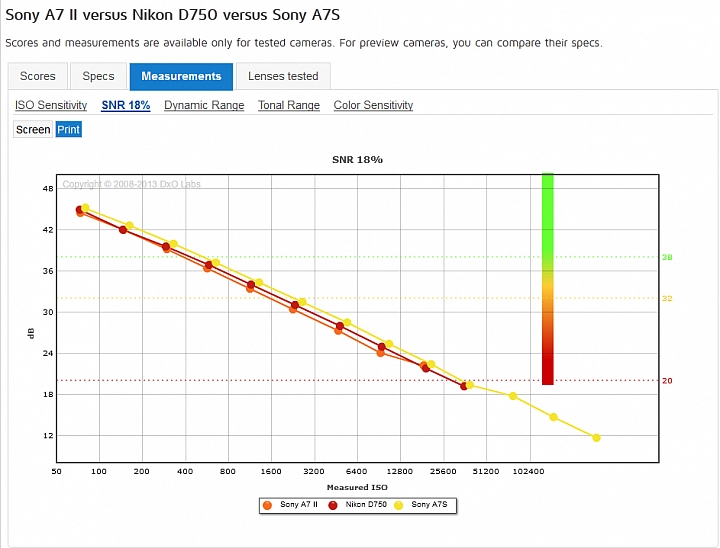Click the Sony A7 II legend label
This screenshot has height=548, width=720.
coord(299,504)
